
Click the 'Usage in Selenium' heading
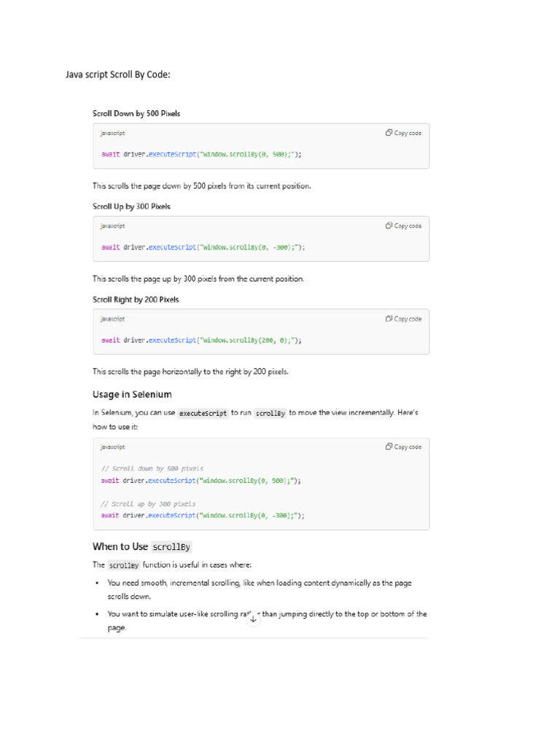pos(132,395)
